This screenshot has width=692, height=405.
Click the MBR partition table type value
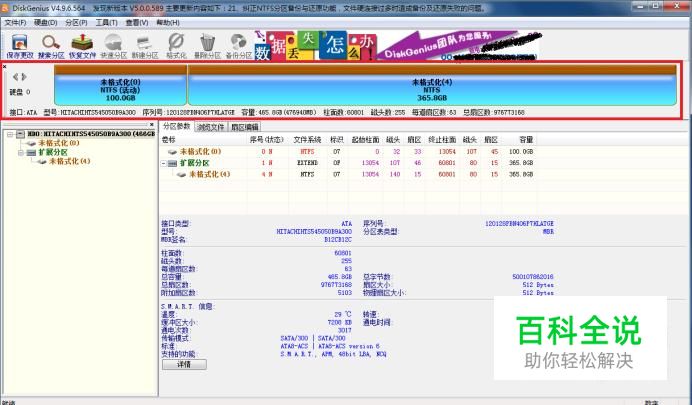pos(548,232)
